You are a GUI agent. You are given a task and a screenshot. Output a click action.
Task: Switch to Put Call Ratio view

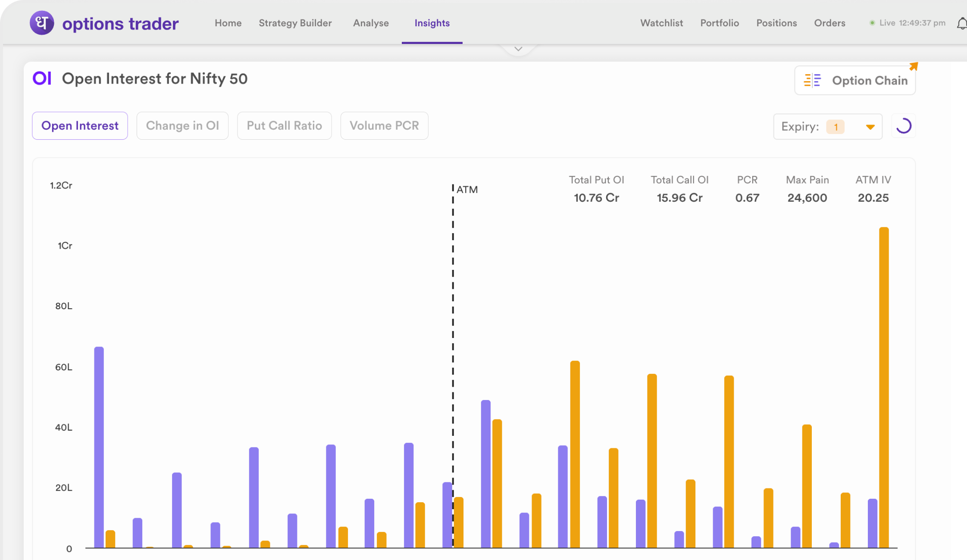284,125
